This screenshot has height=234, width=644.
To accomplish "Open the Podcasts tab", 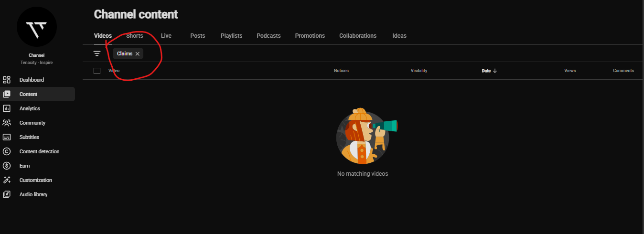I will click(268, 36).
